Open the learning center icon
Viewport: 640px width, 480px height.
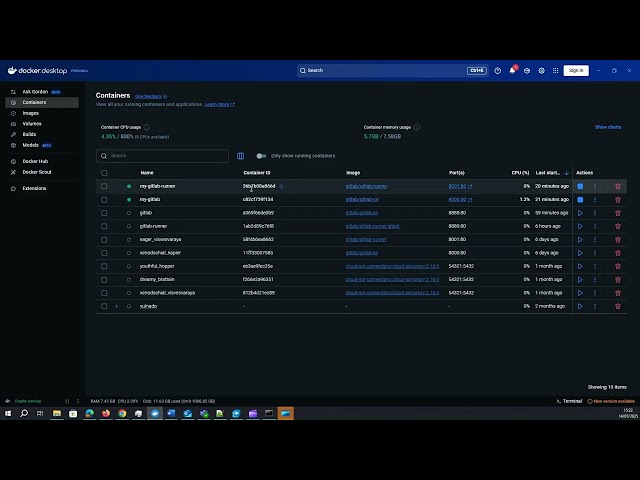tap(527, 71)
